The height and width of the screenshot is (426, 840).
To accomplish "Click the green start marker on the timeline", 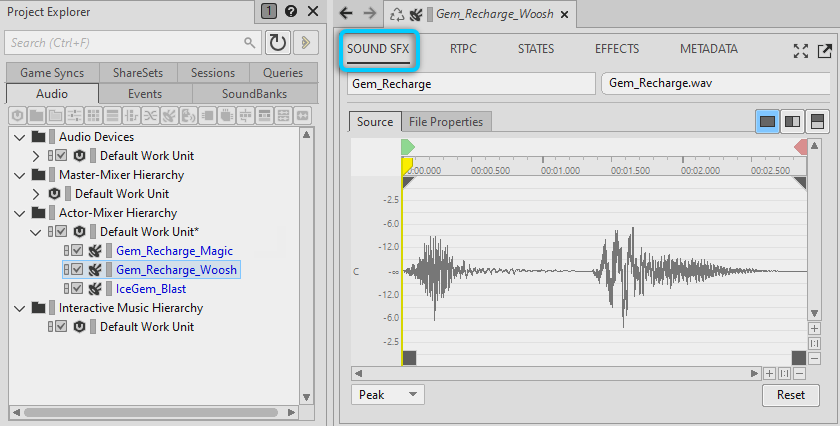I will (407, 147).
